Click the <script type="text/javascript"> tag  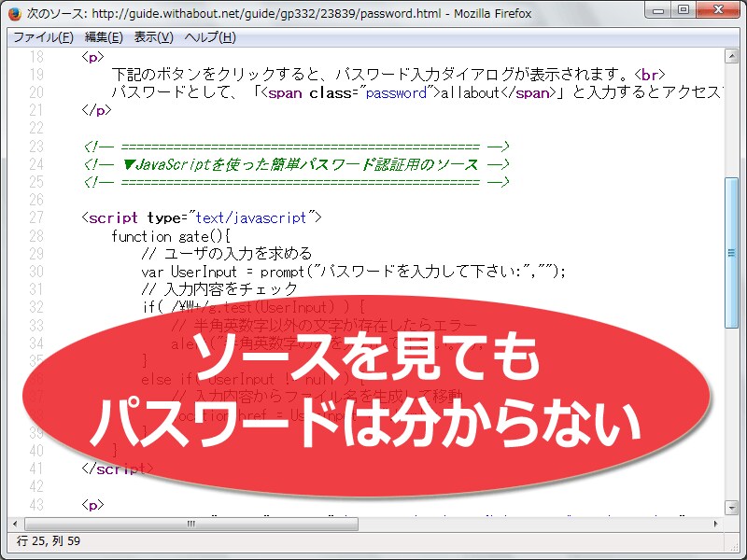pos(202,217)
